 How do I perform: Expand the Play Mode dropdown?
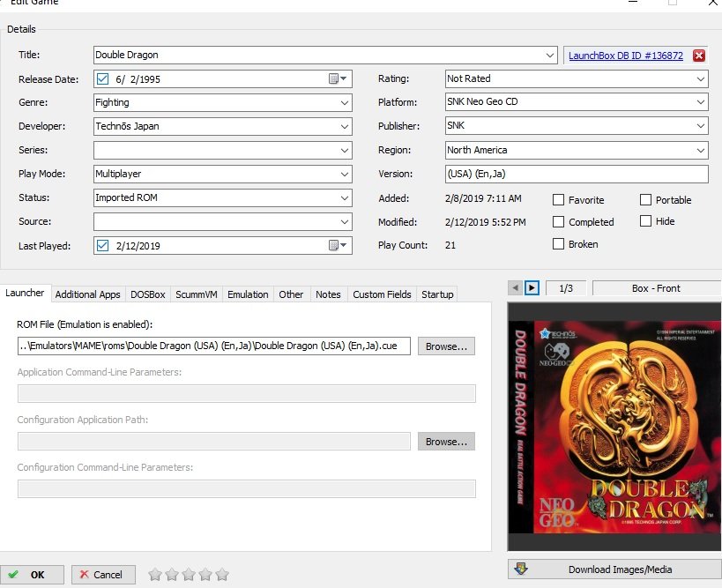[x=345, y=174]
